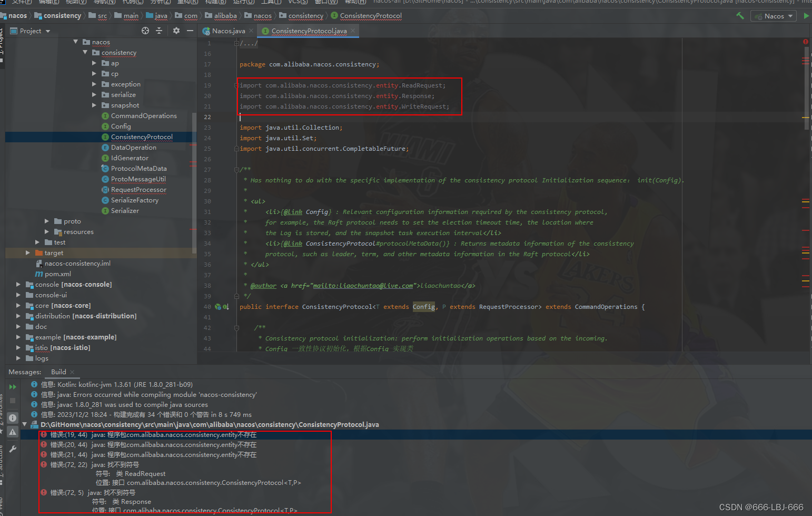Collapse the nacos folder in the tree
This screenshot has width=812, height=516.
pyautogui.click(x=76, y=42)
